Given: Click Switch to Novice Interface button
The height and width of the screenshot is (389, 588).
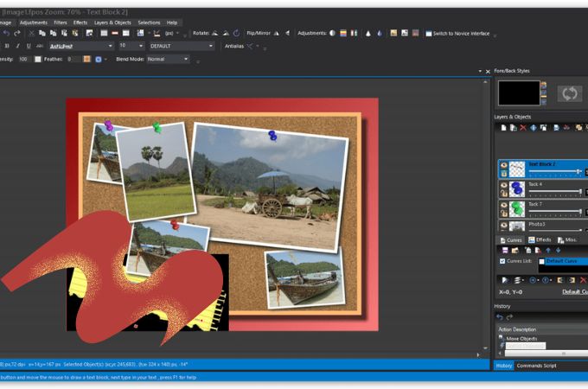Looking at the screenshot, I should click(457, 34).
